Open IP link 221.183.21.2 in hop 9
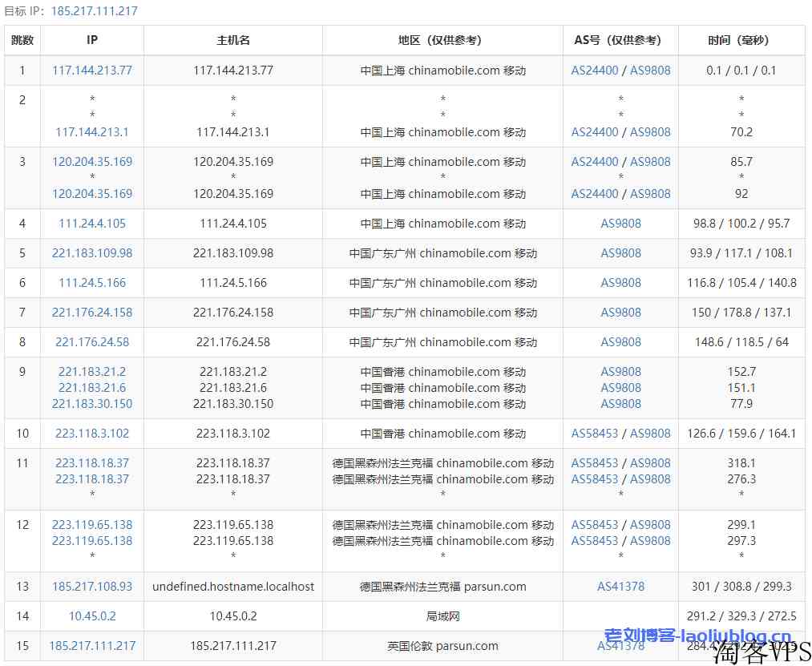 92,372
